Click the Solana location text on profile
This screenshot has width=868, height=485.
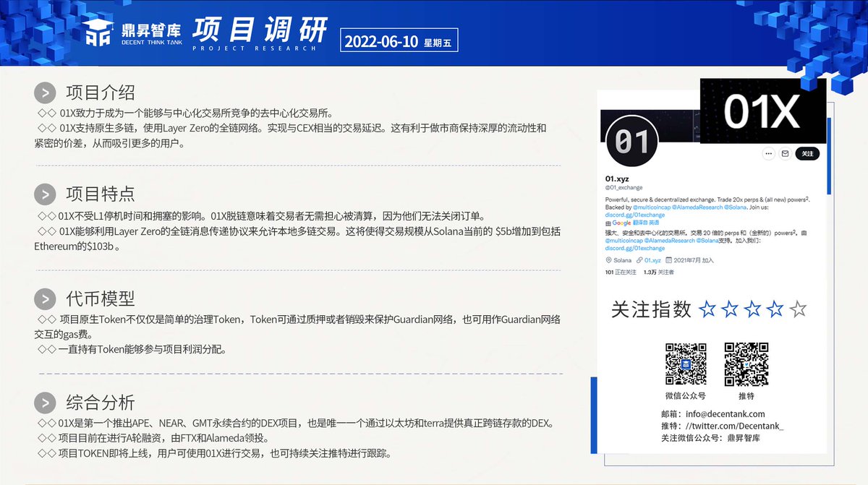(622, 260)
